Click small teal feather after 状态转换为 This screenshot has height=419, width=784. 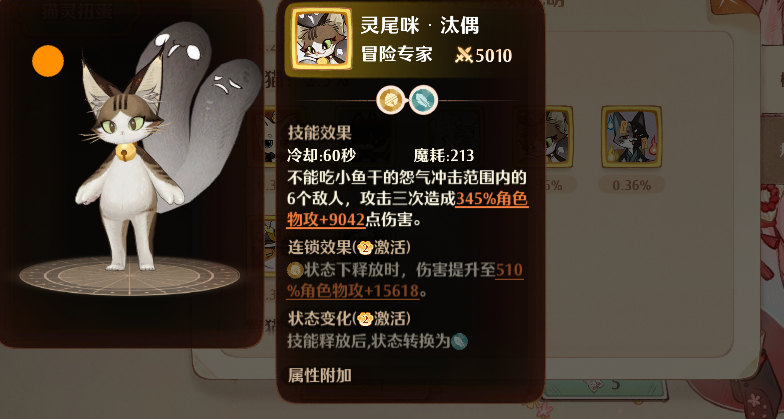pyautogui.click(x=460, y=342)
